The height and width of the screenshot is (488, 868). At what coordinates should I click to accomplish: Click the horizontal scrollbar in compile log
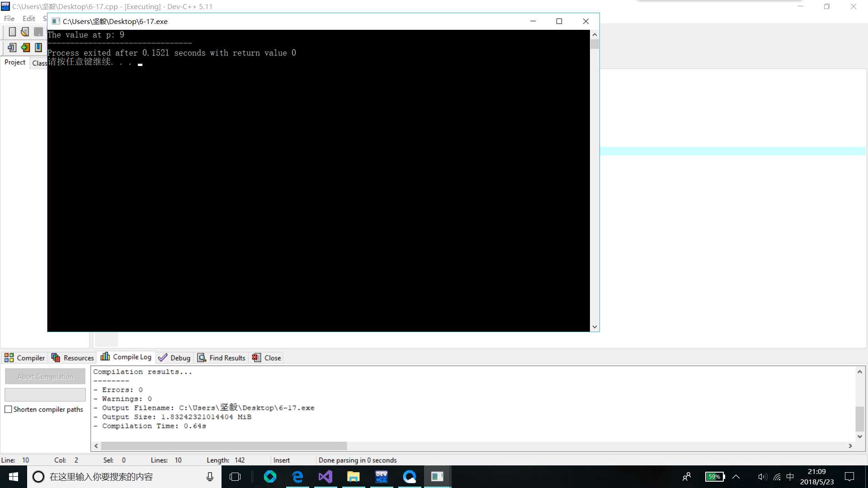221,445
